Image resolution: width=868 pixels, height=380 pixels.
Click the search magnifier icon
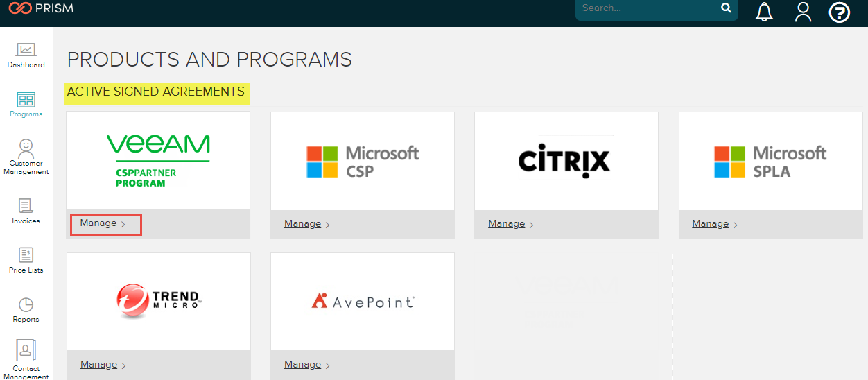point(726,8)
